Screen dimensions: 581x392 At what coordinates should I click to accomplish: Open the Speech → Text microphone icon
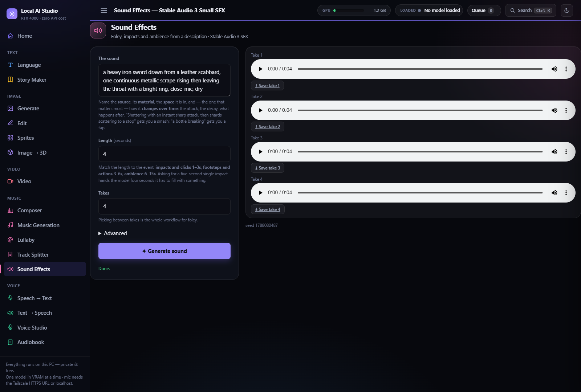(x=11, y=298)
